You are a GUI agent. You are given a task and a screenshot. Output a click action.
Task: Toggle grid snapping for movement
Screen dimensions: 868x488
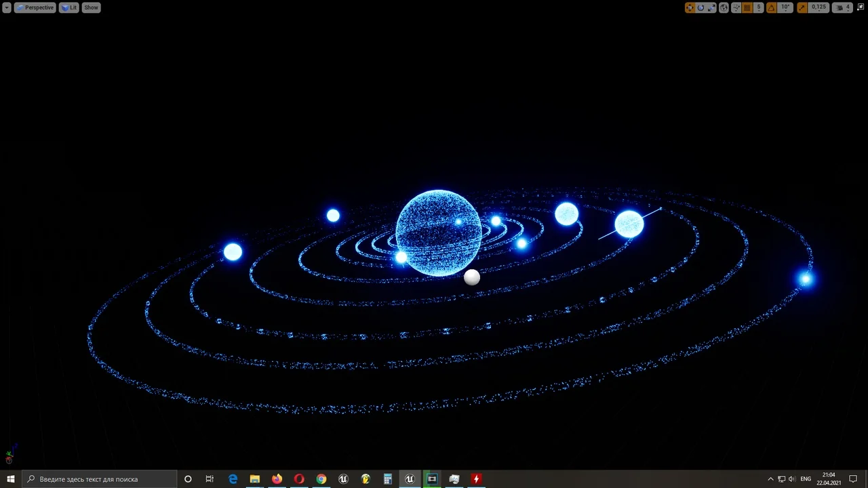[747, 7]
